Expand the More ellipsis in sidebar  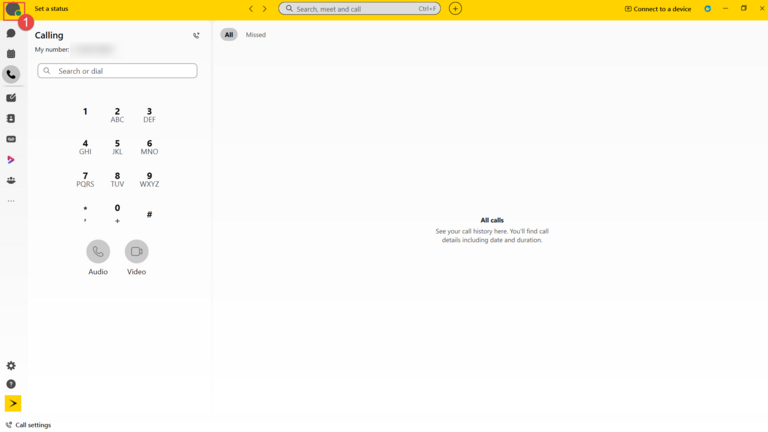[x=11, y=201]
